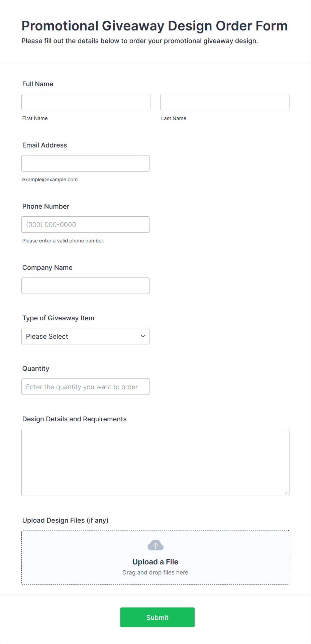Grab the textarea resize handle
311x644 pixels.
coord(286,493)
